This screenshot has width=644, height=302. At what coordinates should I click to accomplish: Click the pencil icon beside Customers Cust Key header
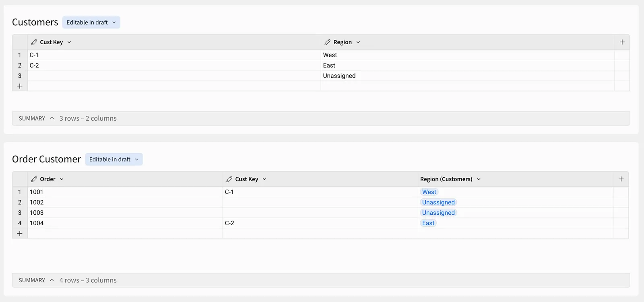click(x=34, y=42)
